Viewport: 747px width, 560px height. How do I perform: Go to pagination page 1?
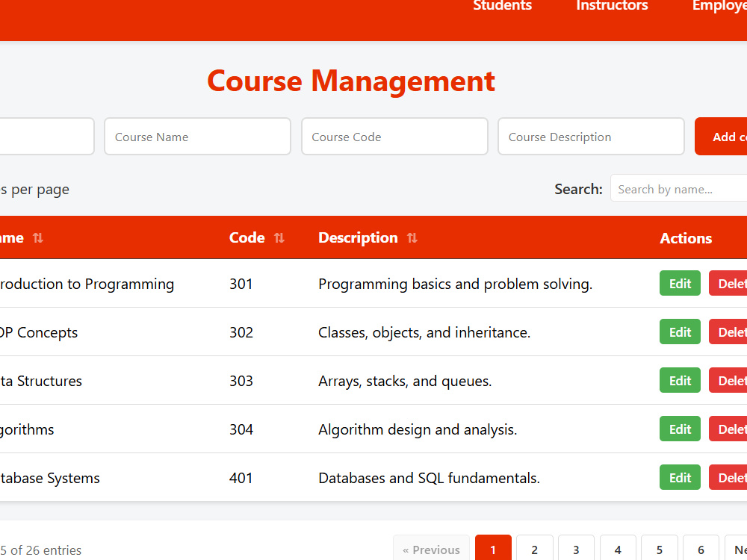coord(493,549)
